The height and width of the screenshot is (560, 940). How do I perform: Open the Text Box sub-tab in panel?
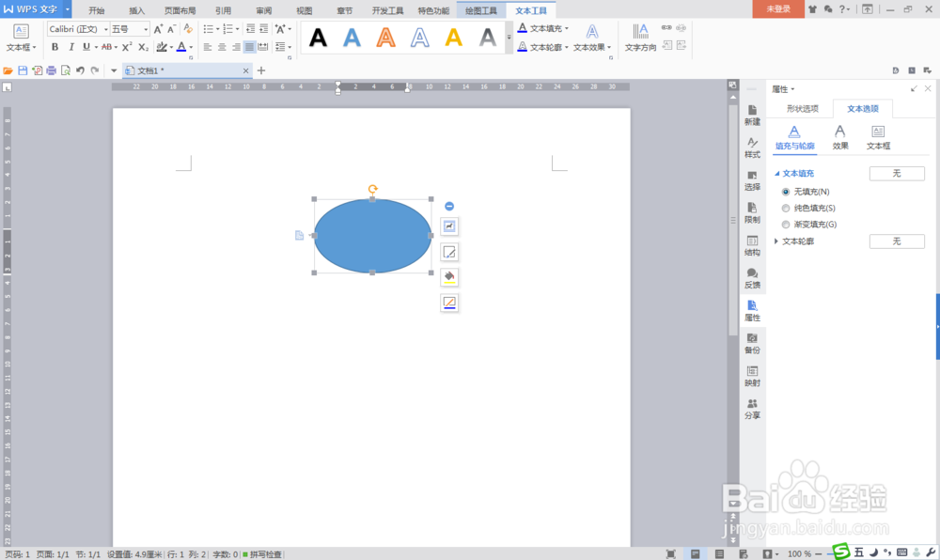[x=878, y=137]
